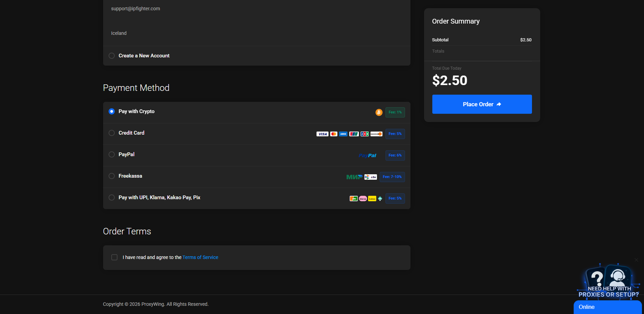Click the Credit Card Fee: 5% badge
Viewport: 644px width, 314px height.
tap(395, 134)
